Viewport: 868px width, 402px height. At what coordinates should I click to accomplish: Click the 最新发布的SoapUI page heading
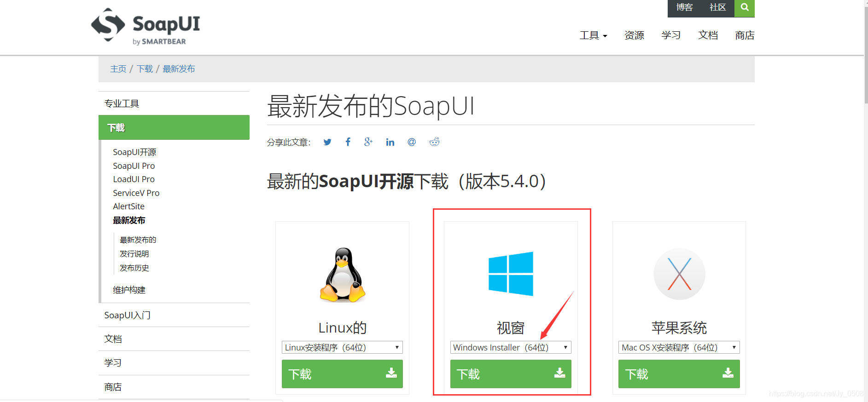[371, 106]
